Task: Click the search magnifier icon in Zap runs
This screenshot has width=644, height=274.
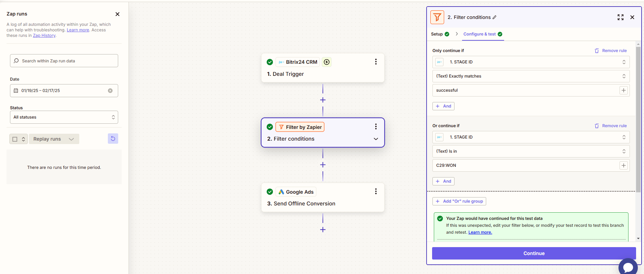Action: 16,61
